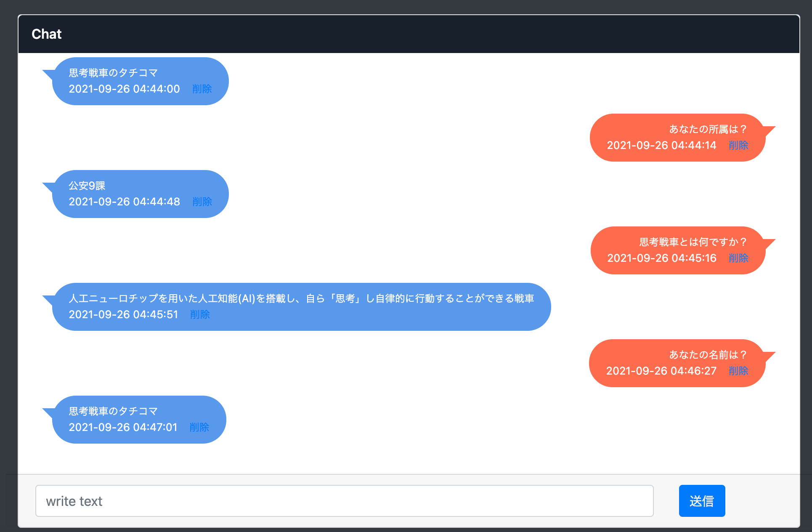Screen dimensions: 812x532
Task: Click the あなたの名前は？ bubble text
Action: click(x=709, y=355)
